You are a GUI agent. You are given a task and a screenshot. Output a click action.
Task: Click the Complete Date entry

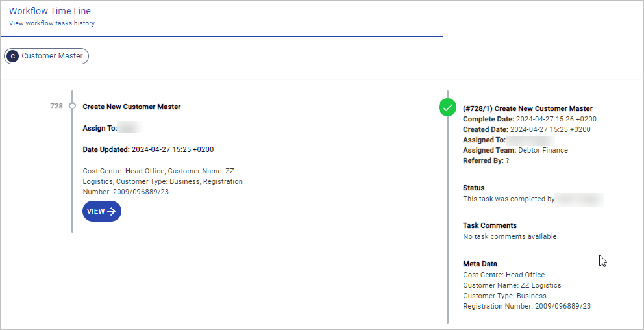pyautogui.click(x=529, y=119)
